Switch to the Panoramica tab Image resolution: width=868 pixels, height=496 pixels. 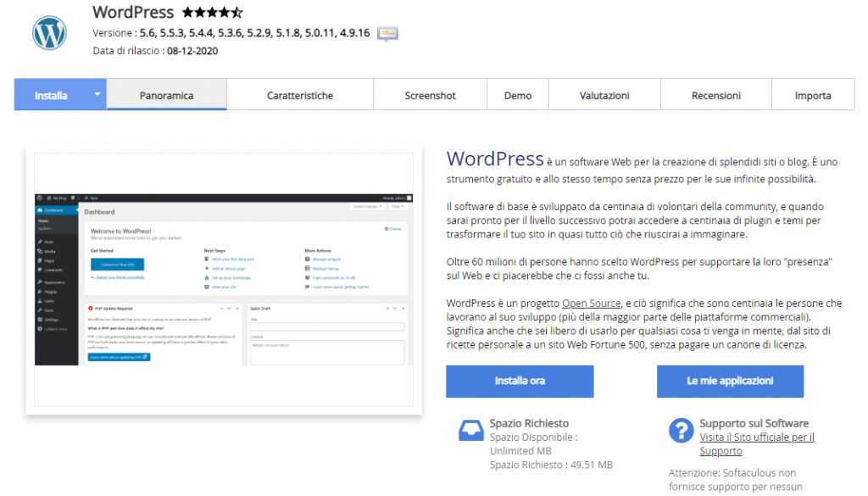coord(167,95)
